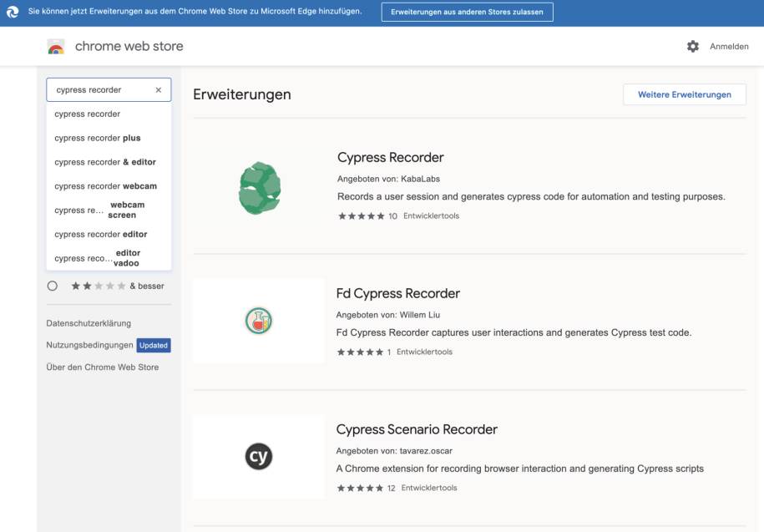This screenshot has width=764, height=532.
Task: Open the settings gear icon
Action: (693, 46)
